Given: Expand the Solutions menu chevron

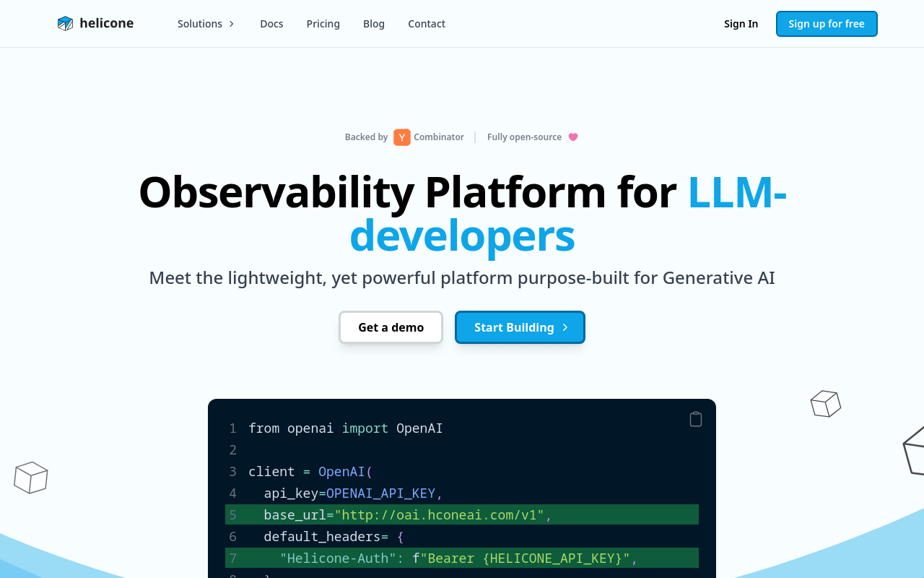Looking at the screenshot, I should (232, 24).
